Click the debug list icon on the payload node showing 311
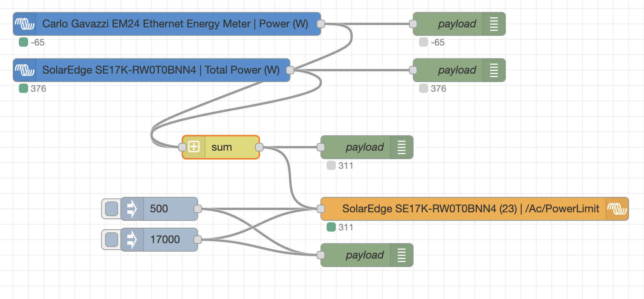Image resolution: width=644 pixels, height=299 pixels. pos(402,147)
